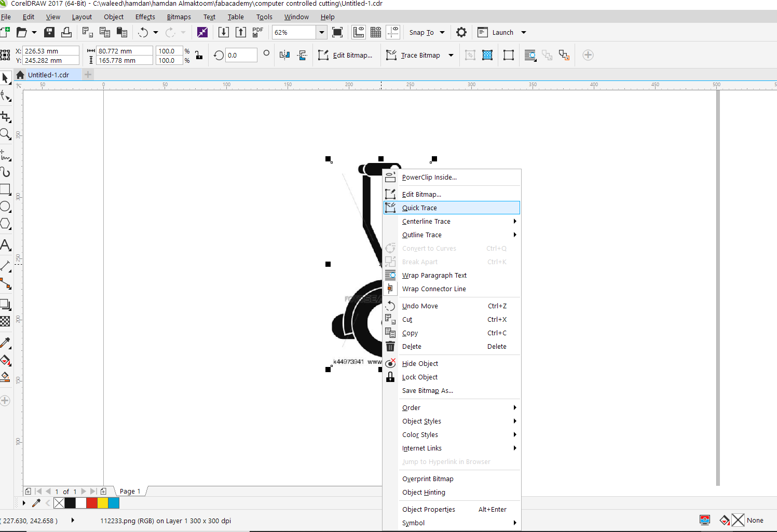
Task: Expand the Outline Trace submenu
Action: [x=452, y=235]
